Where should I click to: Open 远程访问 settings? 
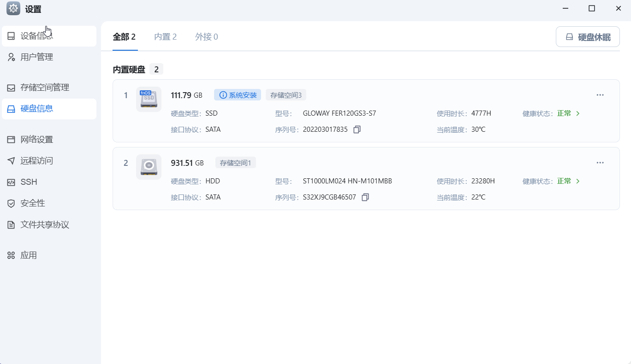(x=49, y=161)
